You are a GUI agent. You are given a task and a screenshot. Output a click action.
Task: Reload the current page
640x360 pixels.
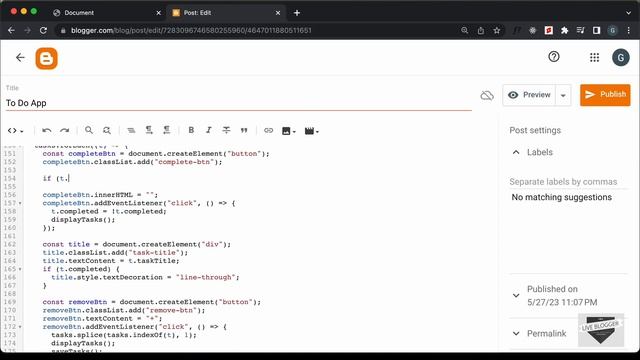43,31
